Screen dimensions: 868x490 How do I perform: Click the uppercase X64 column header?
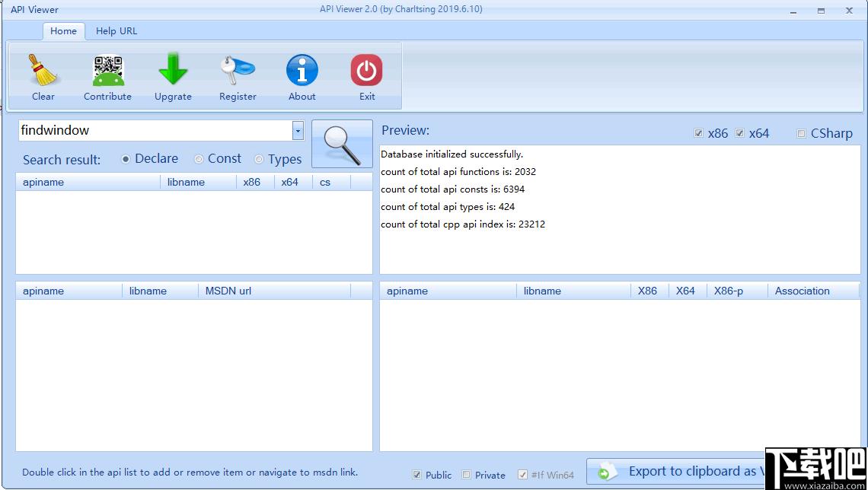[x=688, y=291]
